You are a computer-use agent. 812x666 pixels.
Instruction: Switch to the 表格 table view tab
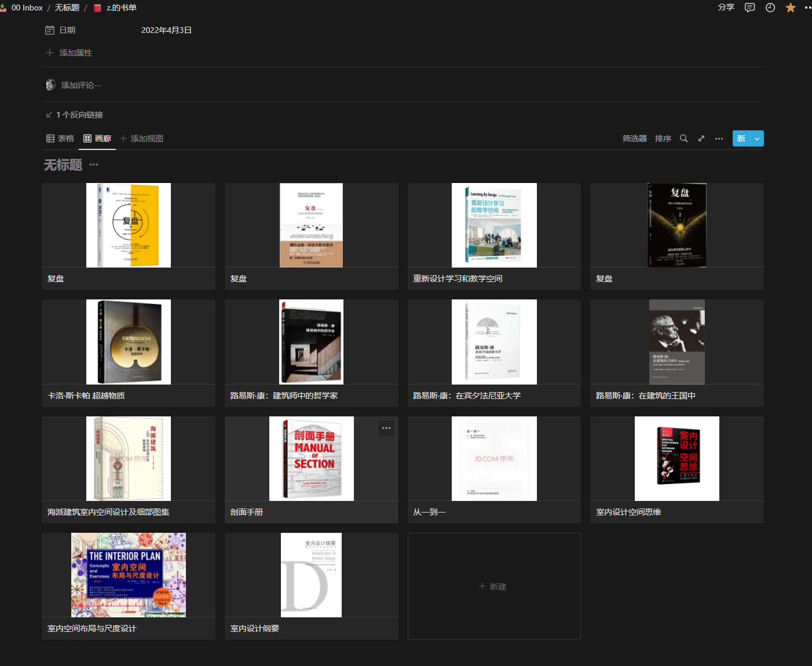pos(60,138)
